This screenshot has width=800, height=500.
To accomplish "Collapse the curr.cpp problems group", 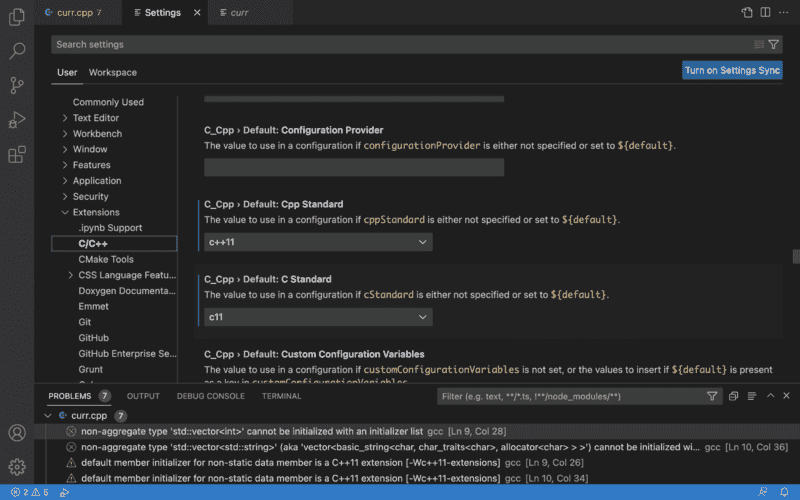I will 48,415.
